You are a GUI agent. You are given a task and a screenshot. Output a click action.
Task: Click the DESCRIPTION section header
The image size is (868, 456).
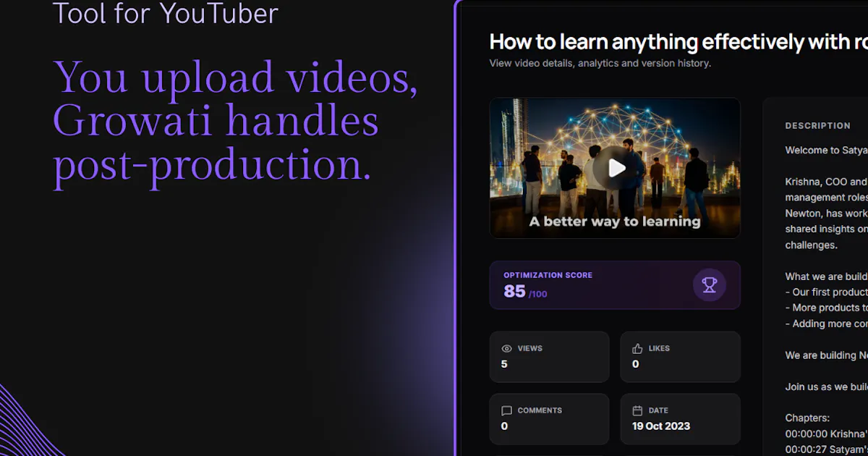point(818,126)
